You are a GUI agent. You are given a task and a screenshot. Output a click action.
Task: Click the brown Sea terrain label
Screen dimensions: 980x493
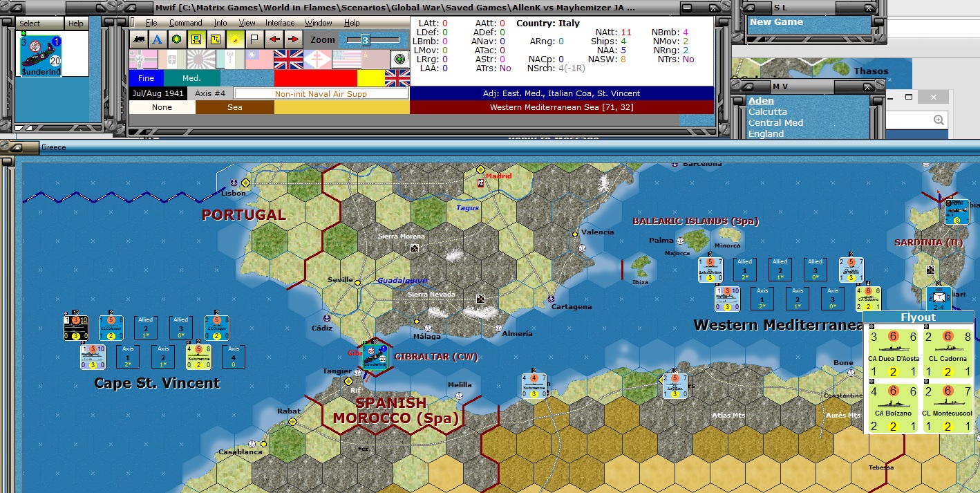pyautogui.click(x=235, y=107)
